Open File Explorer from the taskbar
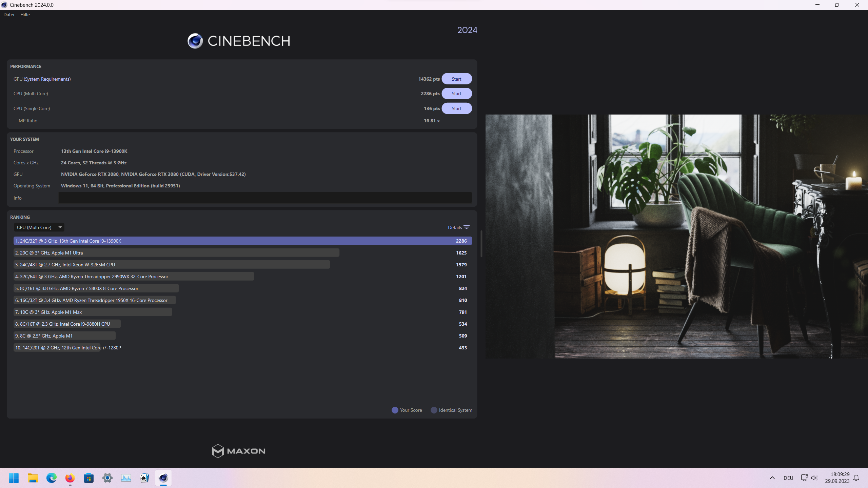 pyautogui.click(x=33, y=478)
